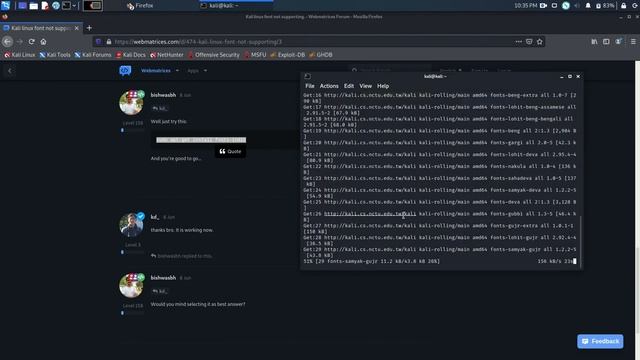Click the show desktop panel icon
Image resolution: width=640 pixels, height=360 pixels.
[22, 6]
